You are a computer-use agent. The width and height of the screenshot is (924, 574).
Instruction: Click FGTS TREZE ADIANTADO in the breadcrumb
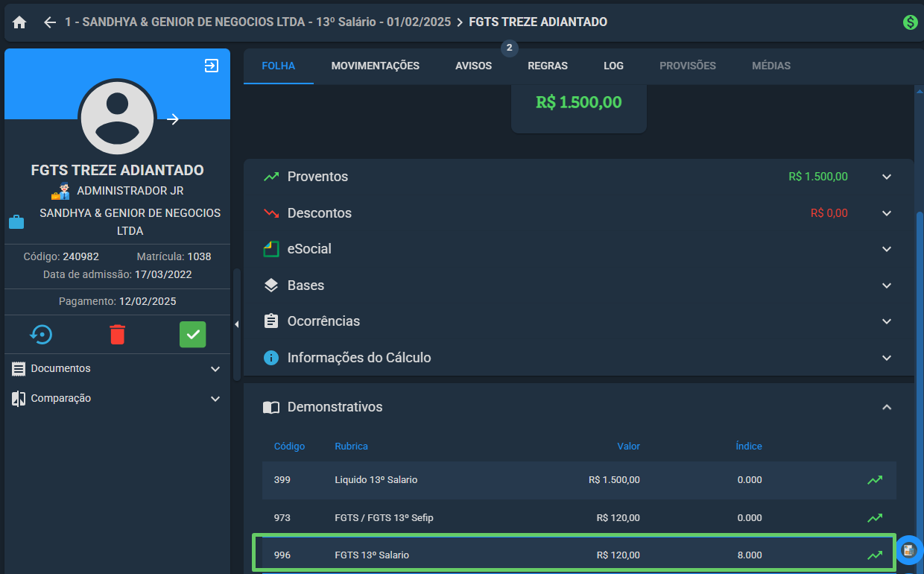(x=538, y=22)
